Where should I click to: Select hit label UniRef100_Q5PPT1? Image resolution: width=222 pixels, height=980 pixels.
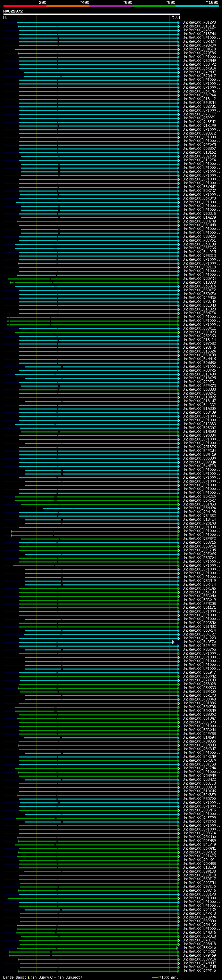coord(199,118)
